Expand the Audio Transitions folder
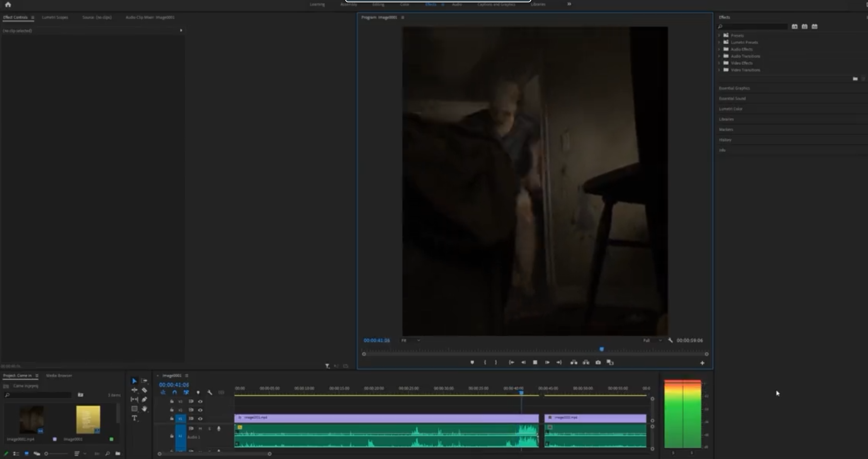This screenshot has width=868, height=459. 719,56
